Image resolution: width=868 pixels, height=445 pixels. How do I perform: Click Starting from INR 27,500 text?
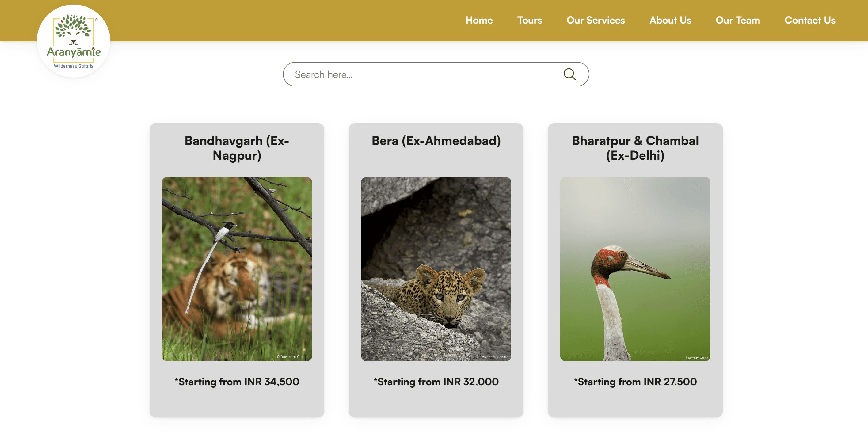click(x=635, y=382)
